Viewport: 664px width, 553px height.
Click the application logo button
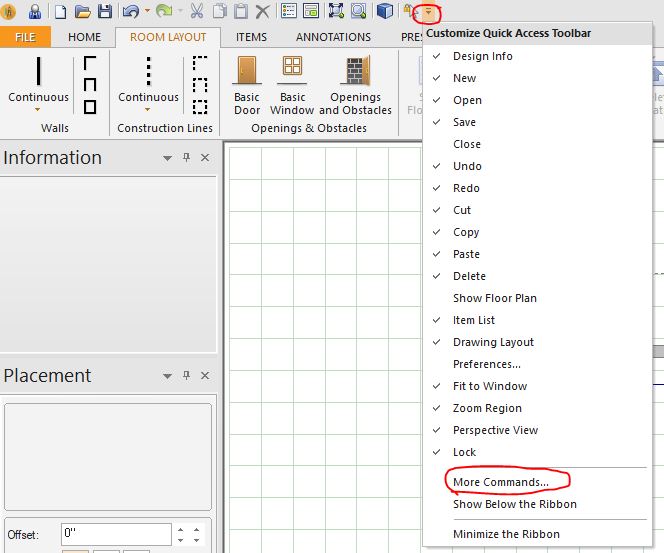pyautogui.click(x=8, y=11)
